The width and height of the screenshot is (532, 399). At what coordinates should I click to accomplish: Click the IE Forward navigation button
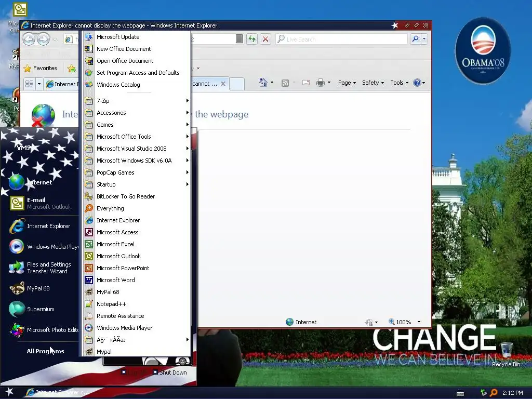(x=43, y=39)
